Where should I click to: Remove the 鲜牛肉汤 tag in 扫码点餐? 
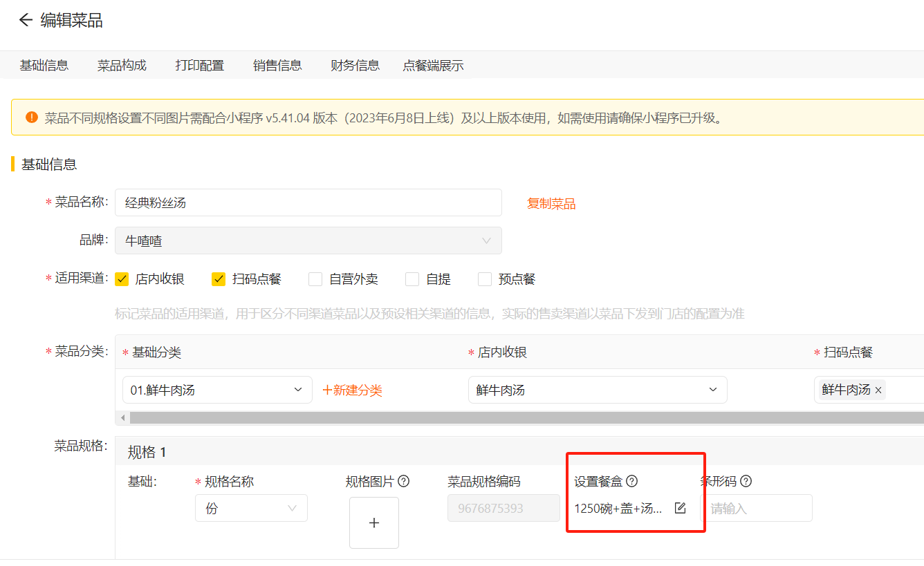pyautogui.click(x=878, y=390)
